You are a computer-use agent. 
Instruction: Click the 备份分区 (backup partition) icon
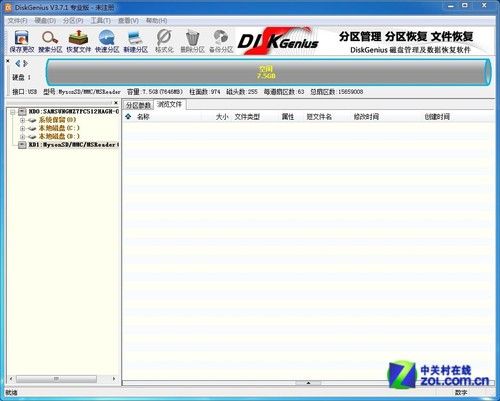(x=221, y=41)
